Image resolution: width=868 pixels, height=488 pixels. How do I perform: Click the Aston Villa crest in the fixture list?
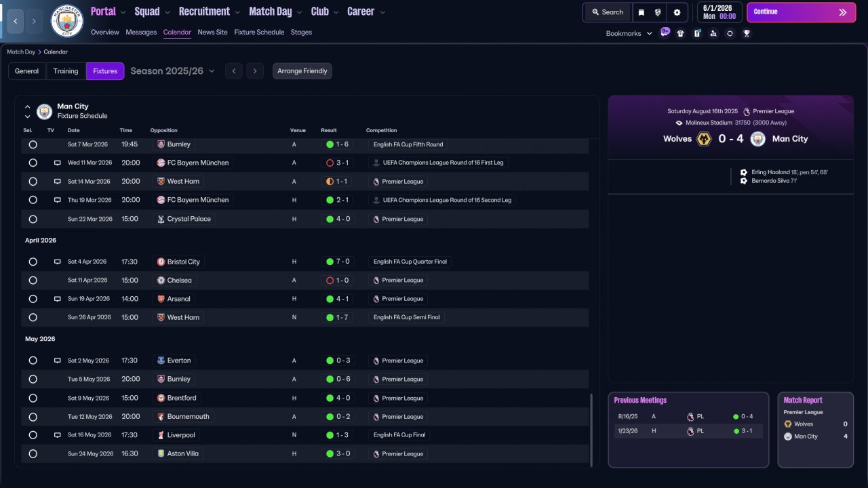161,453
